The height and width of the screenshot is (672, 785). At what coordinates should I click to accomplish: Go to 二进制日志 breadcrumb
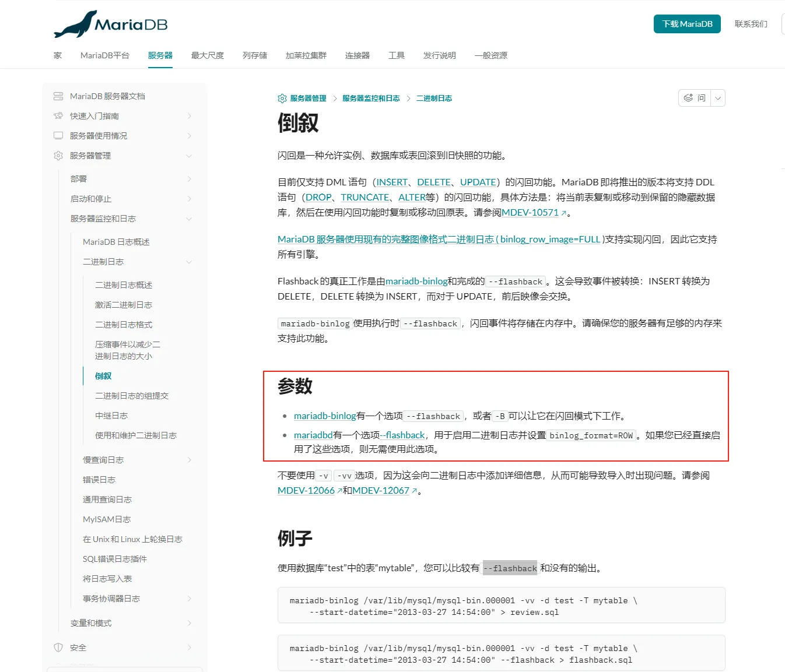coord(434,98)
